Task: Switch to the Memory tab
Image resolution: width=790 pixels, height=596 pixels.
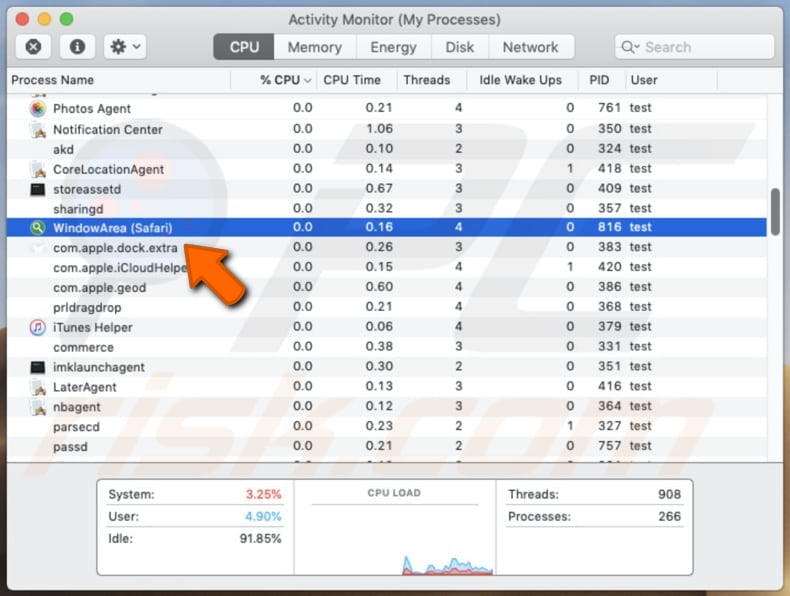Action: (315, 47)
